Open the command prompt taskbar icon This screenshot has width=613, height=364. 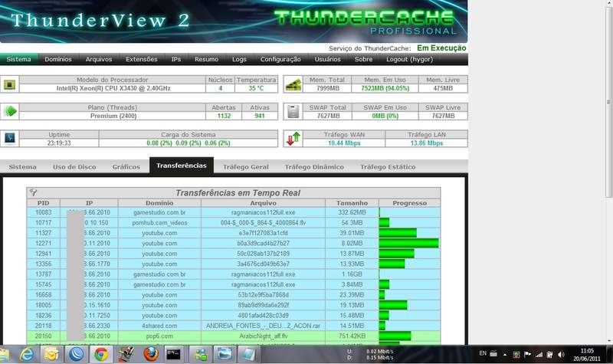pos(174,355)
